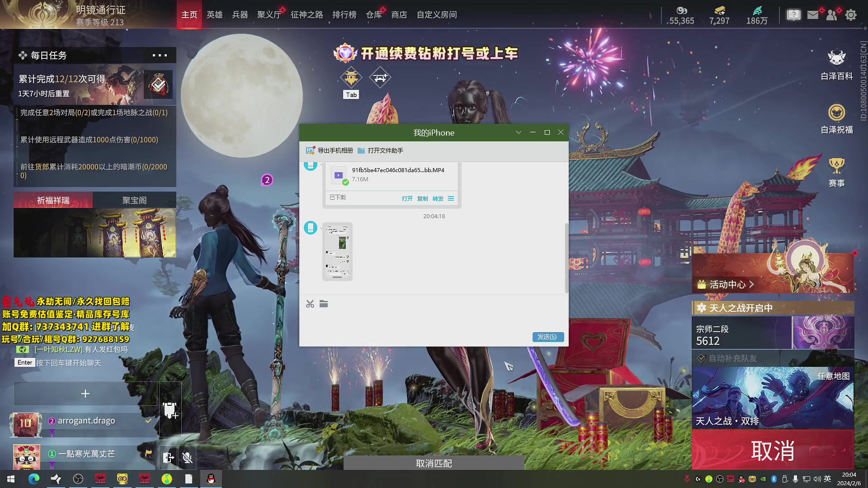Open OBS Studio from taskbar
The height and width of the screenshot is (488, 868).
(x=78, y=479)
